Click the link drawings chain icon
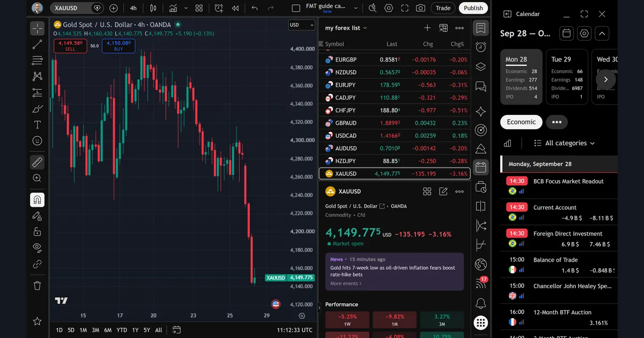 pyautogui.click(x=37, y=263)
